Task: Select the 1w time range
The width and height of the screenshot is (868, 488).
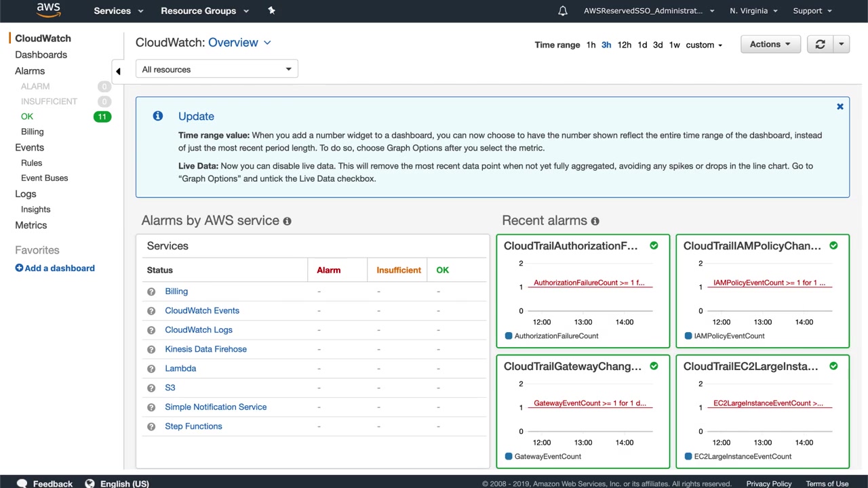Action: coord(674,45)
